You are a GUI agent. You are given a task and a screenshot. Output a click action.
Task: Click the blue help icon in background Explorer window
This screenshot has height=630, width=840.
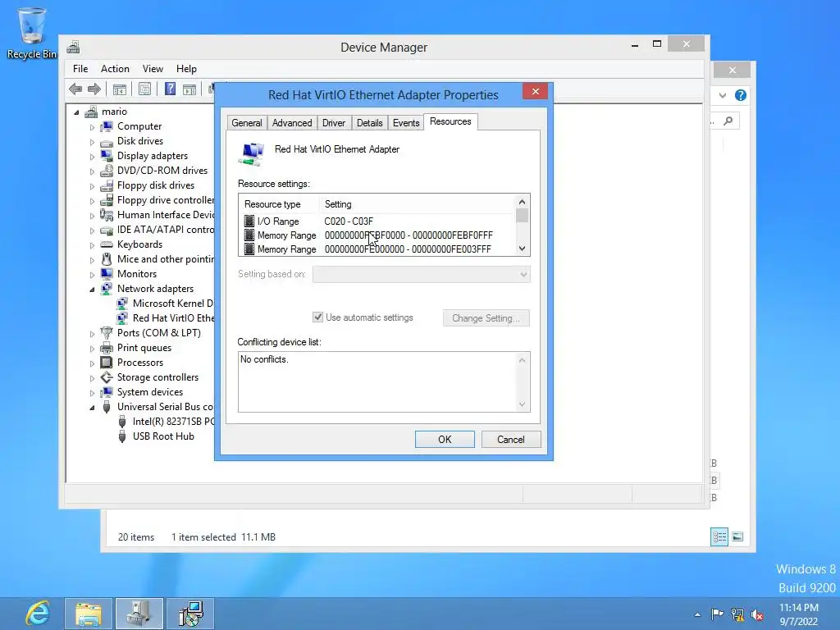click(x=741, y=95)
